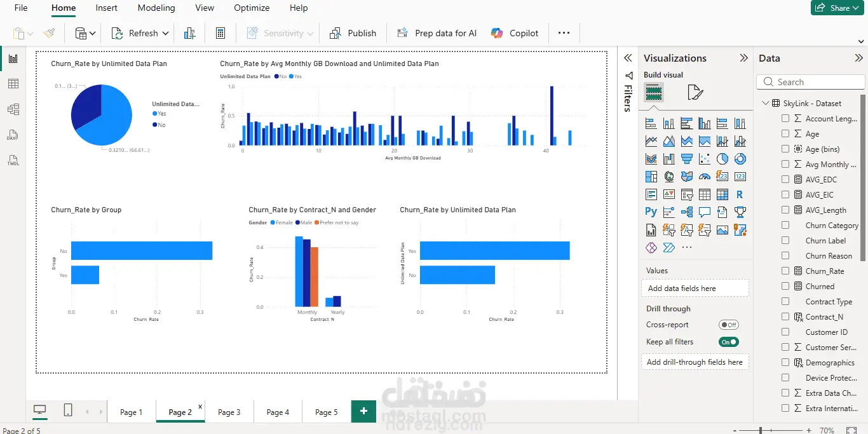Turn off Keep all filters toggle
The height and width of the screenshot is (434, 868).
click(x=729, y=342)
